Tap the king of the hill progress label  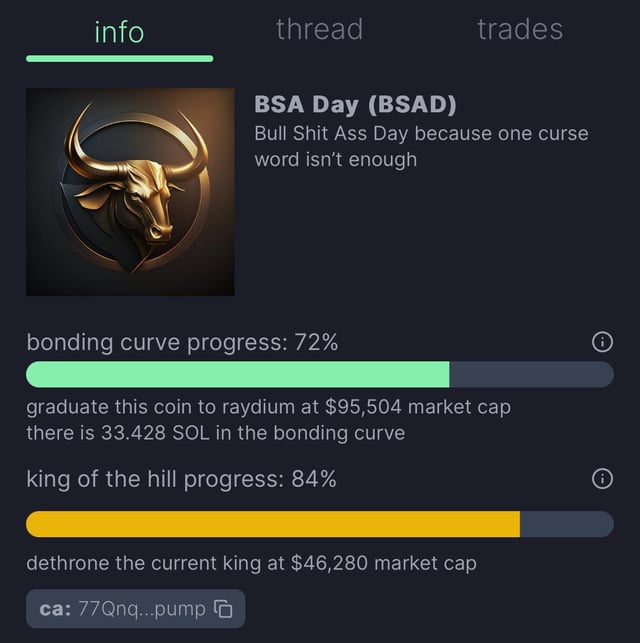(x=181, y=479)
